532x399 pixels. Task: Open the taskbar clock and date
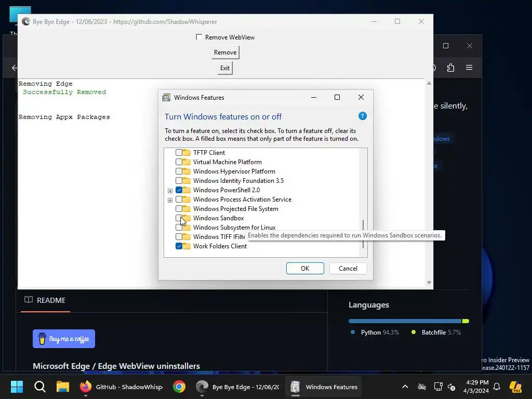pyautogui.click(x=477, y=387)
